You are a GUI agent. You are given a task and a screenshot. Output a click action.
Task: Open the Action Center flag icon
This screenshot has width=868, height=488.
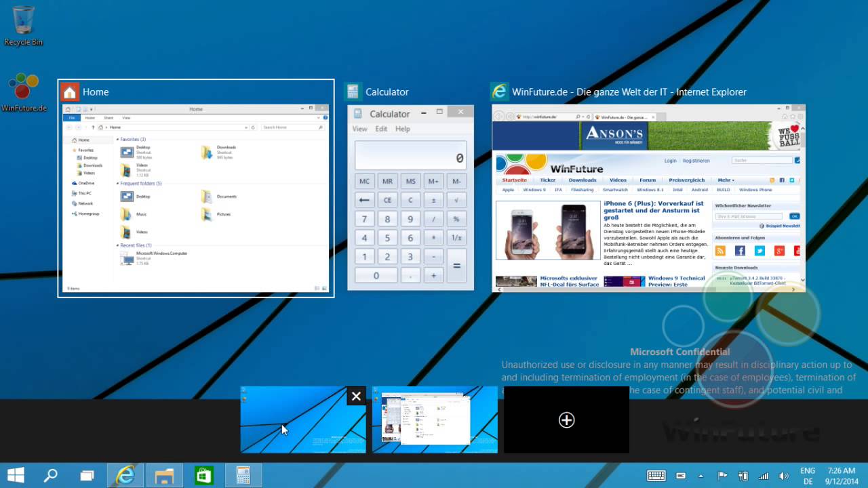tap(723, 476)
